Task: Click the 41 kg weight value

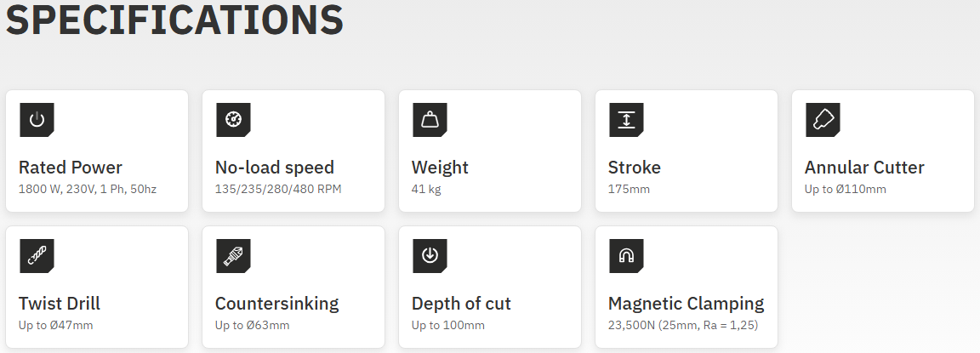Action: (x=426, y=189)
